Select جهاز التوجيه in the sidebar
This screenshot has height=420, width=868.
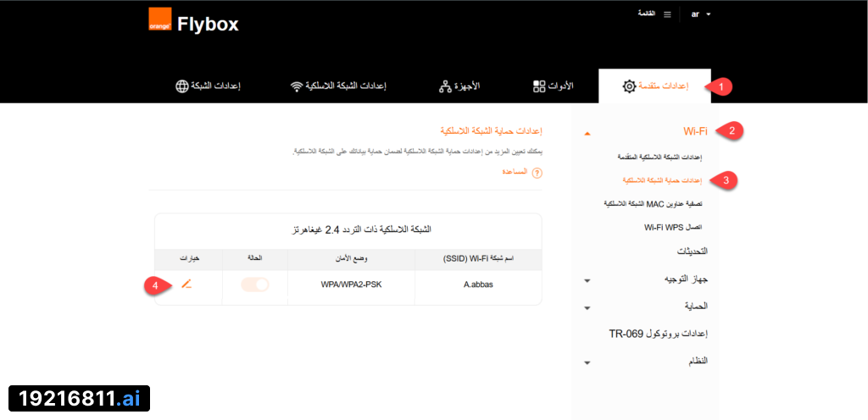pos(686,279)
